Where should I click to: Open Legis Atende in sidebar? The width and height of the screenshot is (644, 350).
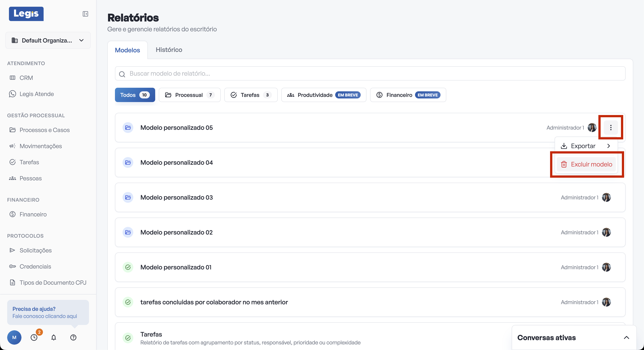click(x=36, y=94)
